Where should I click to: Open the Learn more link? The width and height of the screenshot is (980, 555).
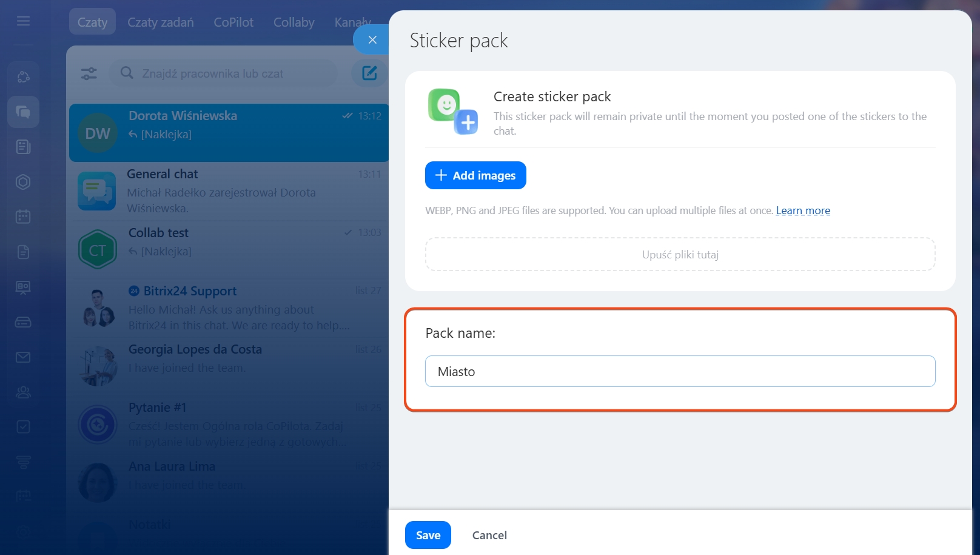point(803,210)
